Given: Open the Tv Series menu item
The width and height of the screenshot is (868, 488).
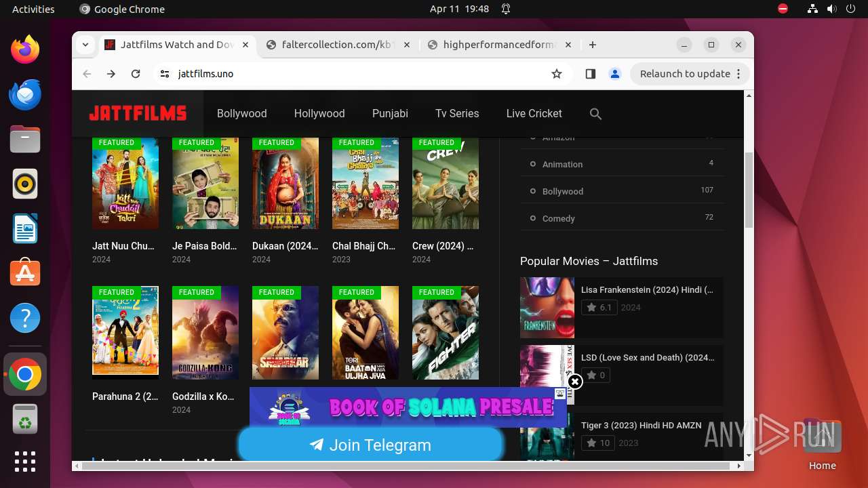Looking at the screenshot, I should click(457, 113).
